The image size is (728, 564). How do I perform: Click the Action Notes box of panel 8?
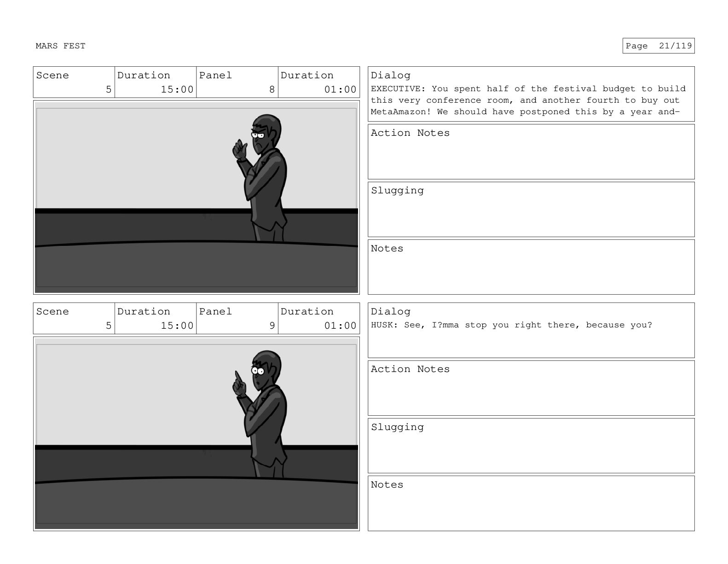tap(531, 151)
